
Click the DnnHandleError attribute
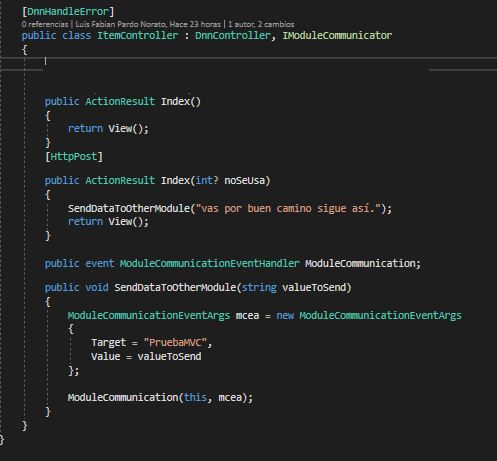[68, 12]
